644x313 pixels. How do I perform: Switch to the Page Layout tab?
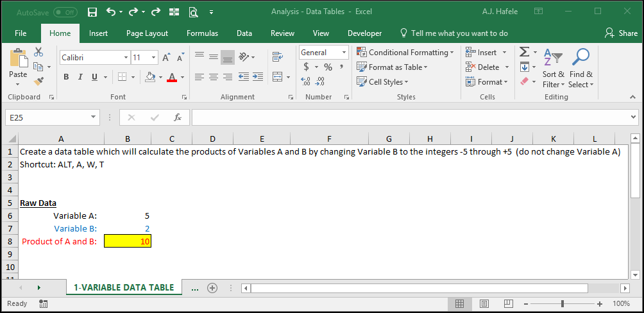point(147,33)
